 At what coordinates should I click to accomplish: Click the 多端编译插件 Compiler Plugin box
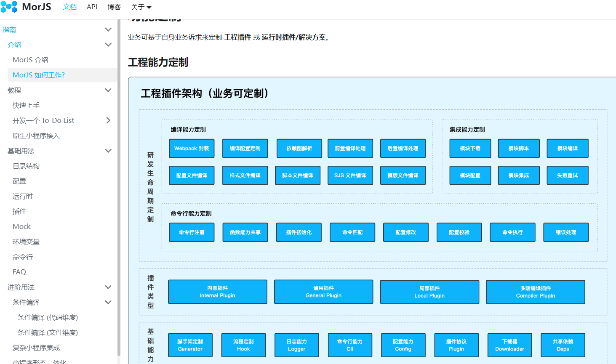click(x=536, y=292)
